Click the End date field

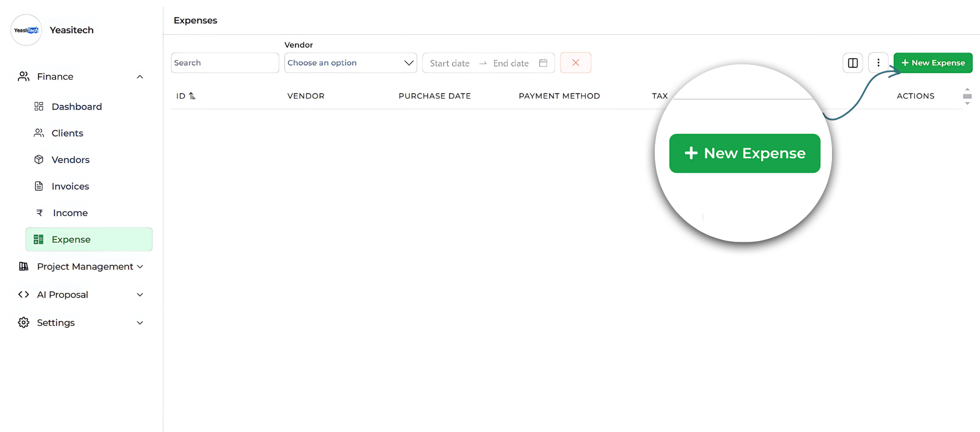[x=511, y=63]
